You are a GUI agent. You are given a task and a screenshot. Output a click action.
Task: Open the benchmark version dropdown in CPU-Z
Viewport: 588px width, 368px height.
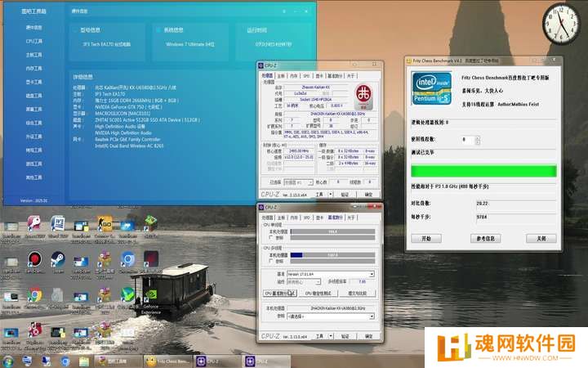pos(331,274)
